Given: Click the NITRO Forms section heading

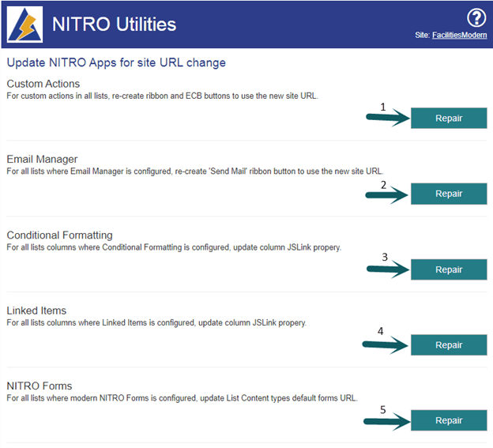Looking at the screenshot, I should (40, 386).
